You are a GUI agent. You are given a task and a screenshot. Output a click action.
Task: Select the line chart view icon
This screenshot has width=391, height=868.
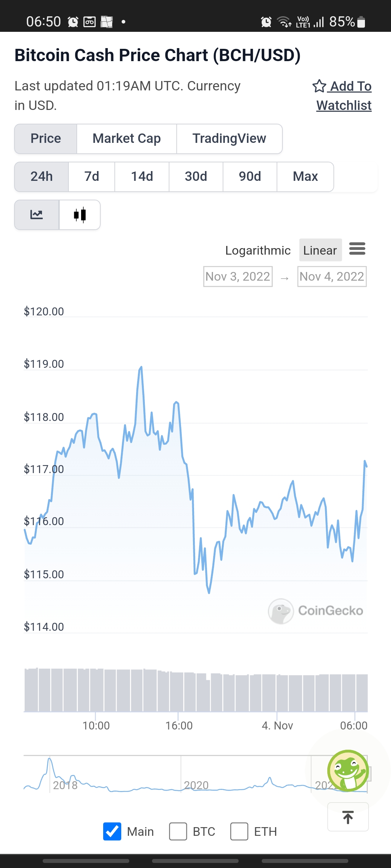(37, 215)
